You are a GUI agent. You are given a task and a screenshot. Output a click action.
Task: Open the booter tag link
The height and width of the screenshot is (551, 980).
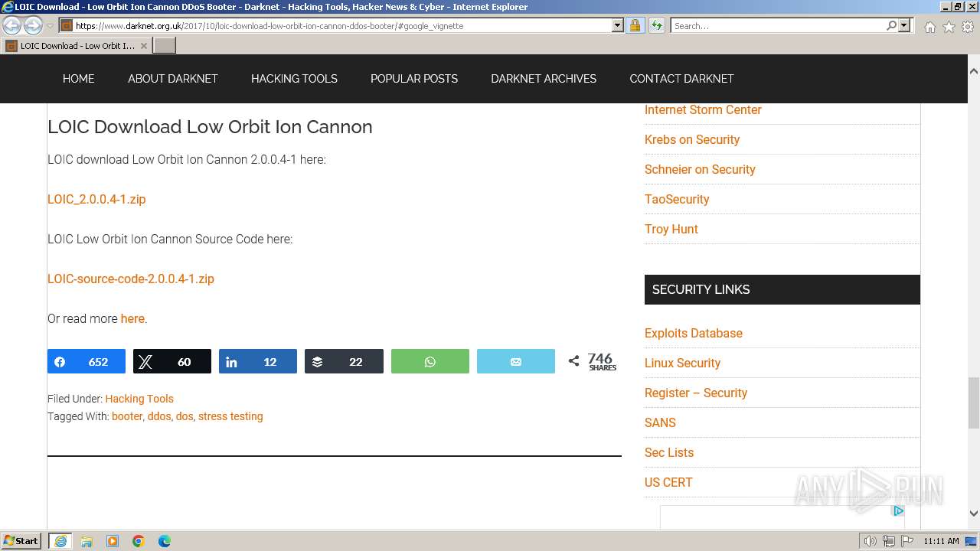tap(127, 416)
